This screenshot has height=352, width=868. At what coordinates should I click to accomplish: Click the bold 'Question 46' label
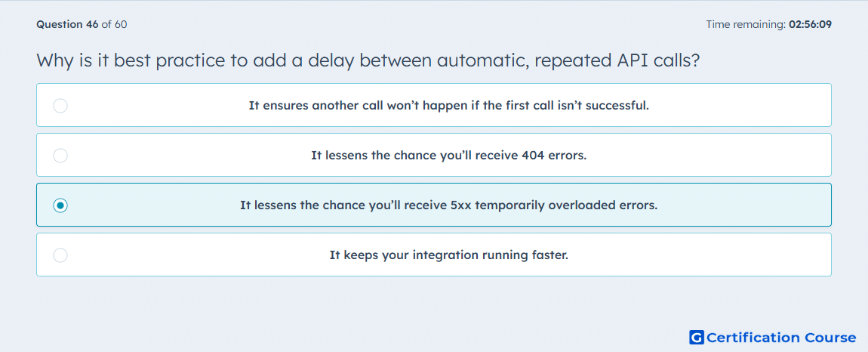coord(67,24)
